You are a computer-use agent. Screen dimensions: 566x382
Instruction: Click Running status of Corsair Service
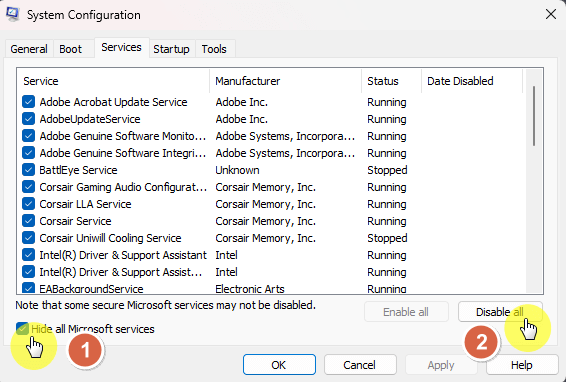click(x=387, y=221)
